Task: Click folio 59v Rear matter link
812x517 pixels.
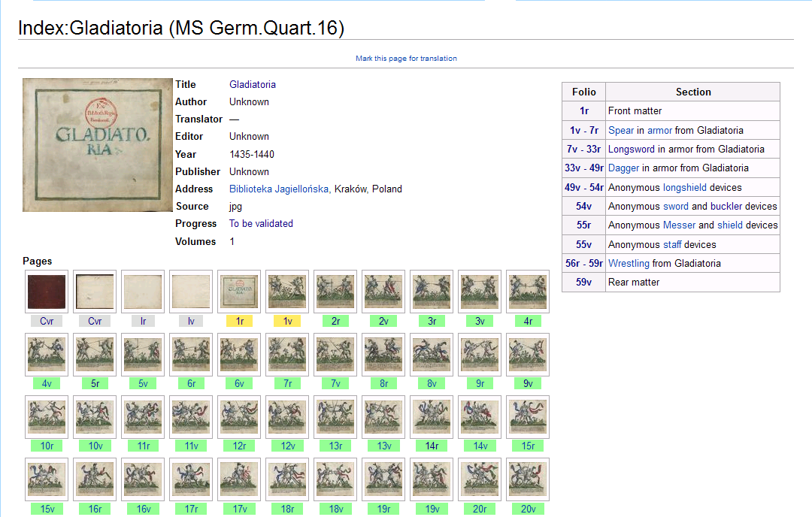Action: tap(583, 282)
